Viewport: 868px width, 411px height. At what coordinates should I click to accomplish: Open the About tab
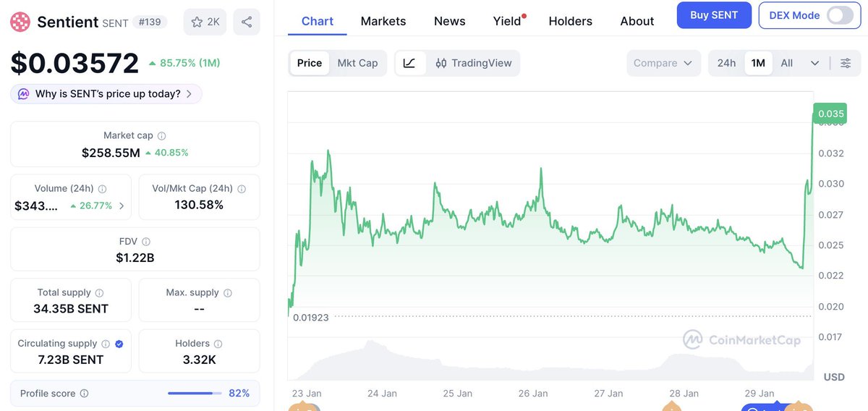tap(637, 21)
